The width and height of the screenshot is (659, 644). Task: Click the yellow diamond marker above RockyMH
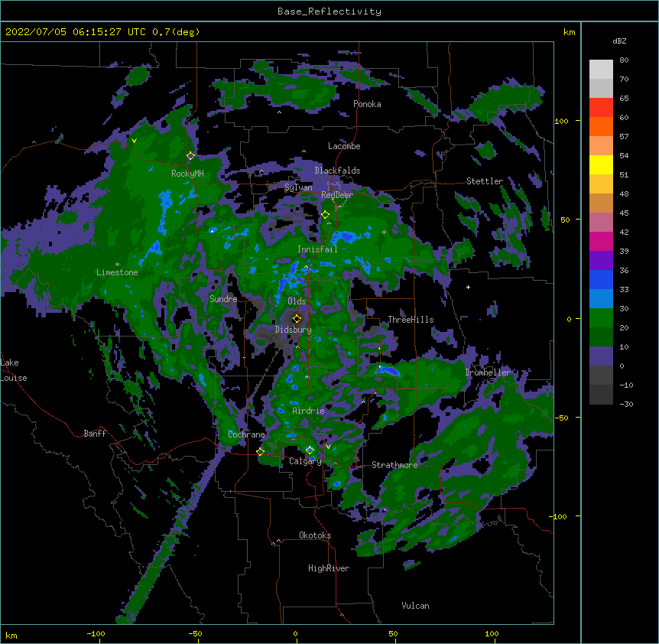[x=190, y=156]
